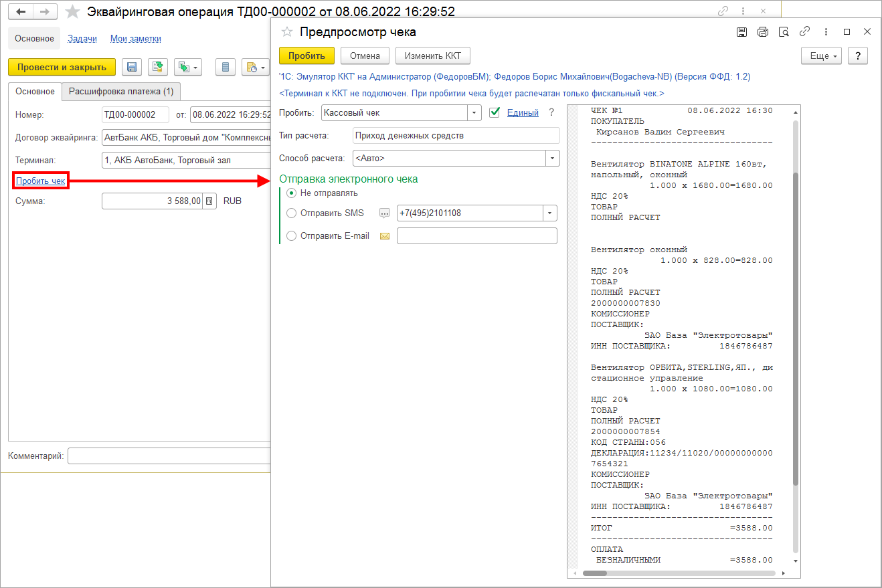Click the question mark hint beside Единый
Image resolution: width=882 pixels, height=588 pixels.
[x=551, y=113]
